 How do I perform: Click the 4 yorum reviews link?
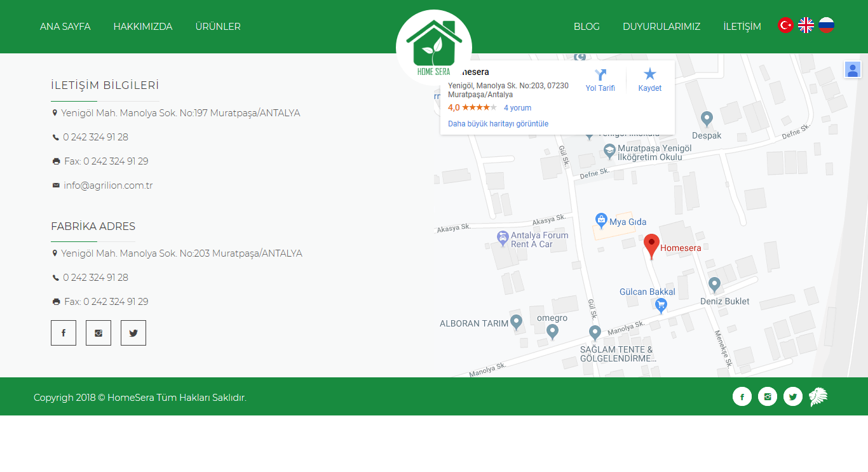click(x=517, y=108)
